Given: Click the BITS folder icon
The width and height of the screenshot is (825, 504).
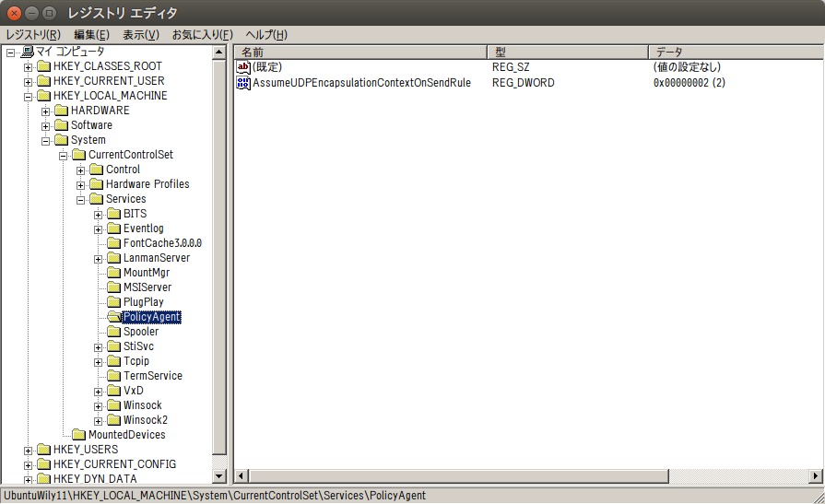Looking at the screenshot, I should [114, 214].
